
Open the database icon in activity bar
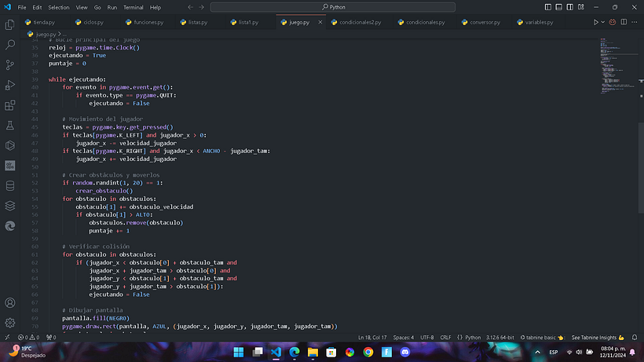tap(10, 185)
